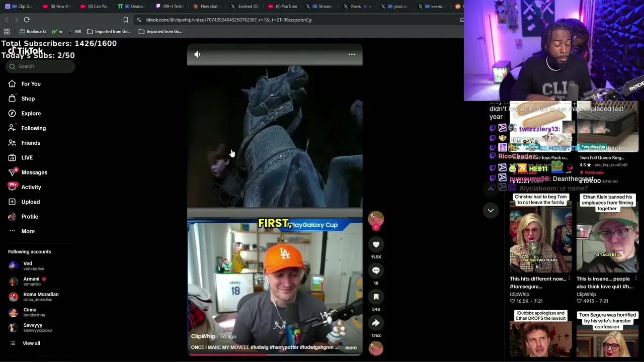Expand the caption with 'more'
644x362 pixels.
tap(351, 347)
